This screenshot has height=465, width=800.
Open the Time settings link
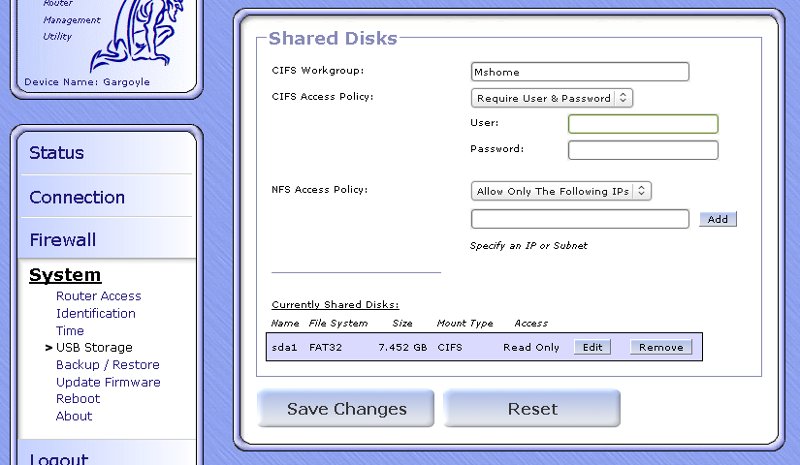[70, 331]
